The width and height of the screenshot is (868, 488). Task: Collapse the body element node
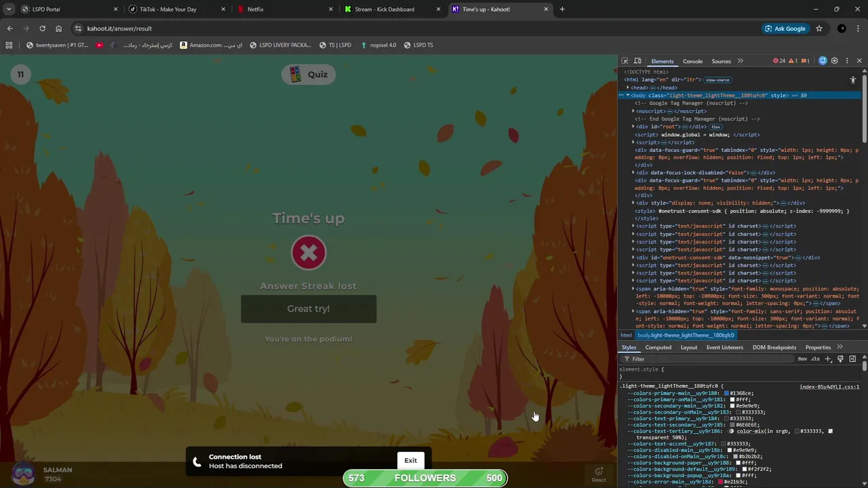[x=628, y=96]
